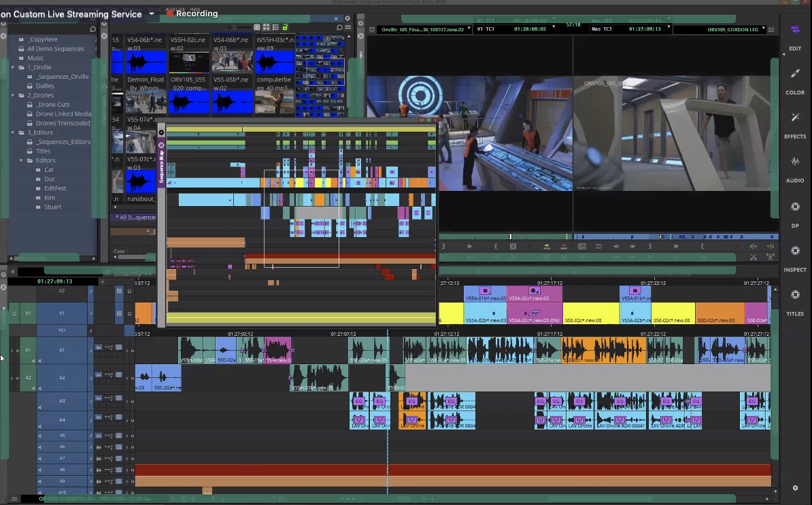Viewport: 812px width, 505px height.
Task: Click the green bin lock icon
Action: coord(285,27)
